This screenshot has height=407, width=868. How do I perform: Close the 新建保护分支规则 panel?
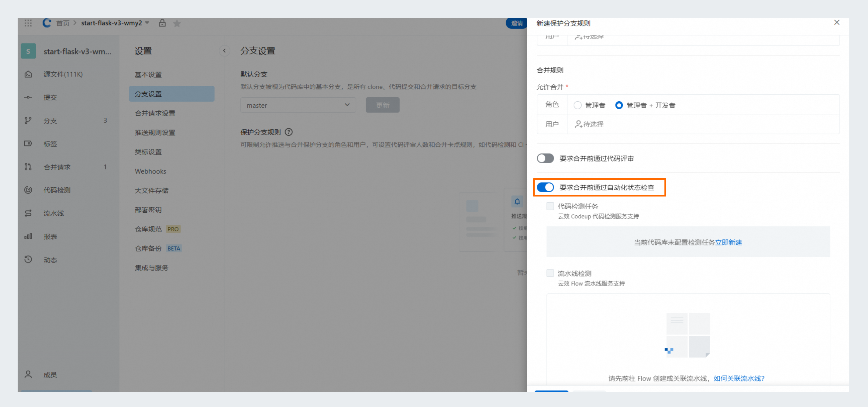837,23
